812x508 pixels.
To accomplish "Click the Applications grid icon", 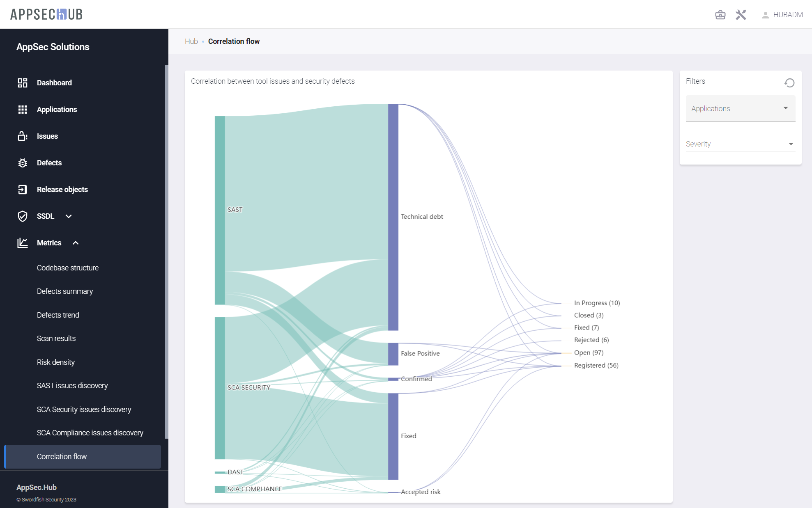I will [23, 110].
